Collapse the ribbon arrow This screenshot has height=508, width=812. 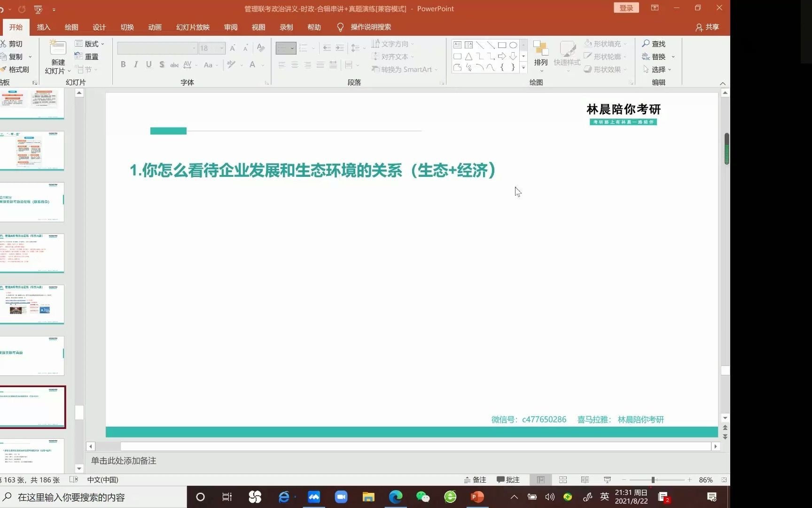(723, 83)
